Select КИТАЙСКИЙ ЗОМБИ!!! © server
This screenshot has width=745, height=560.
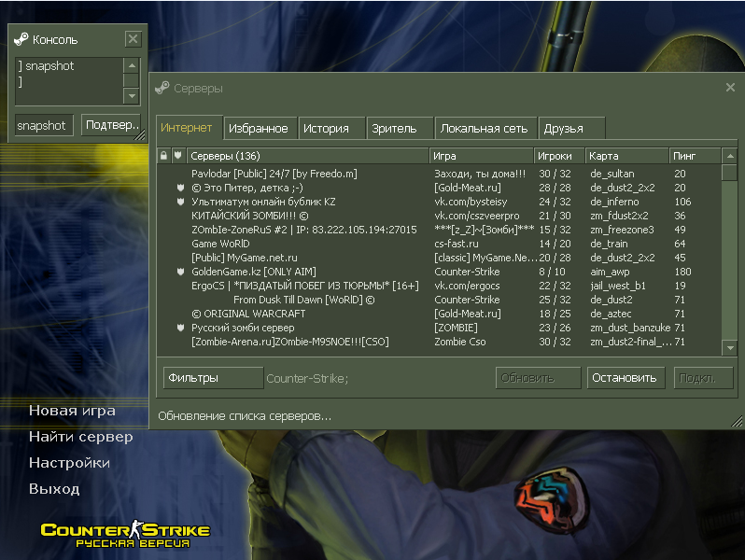[439, 216]
